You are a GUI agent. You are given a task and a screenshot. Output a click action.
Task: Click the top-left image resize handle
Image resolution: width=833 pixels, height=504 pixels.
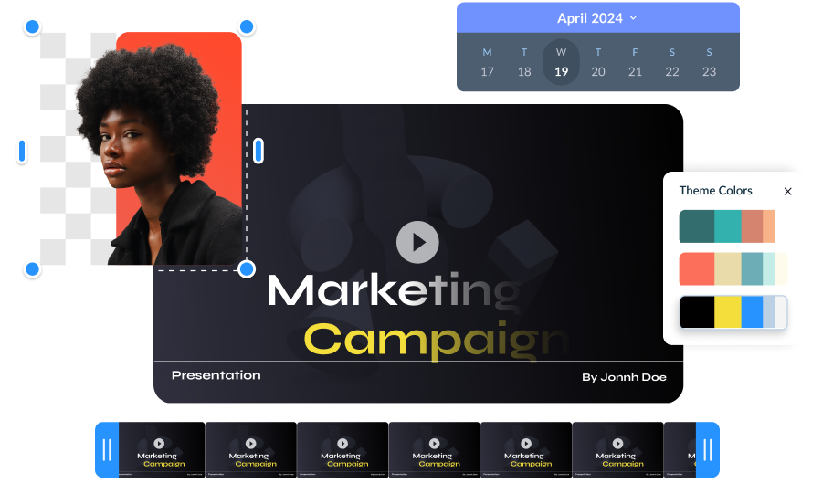pyautogui.click(x=32, y=27)
